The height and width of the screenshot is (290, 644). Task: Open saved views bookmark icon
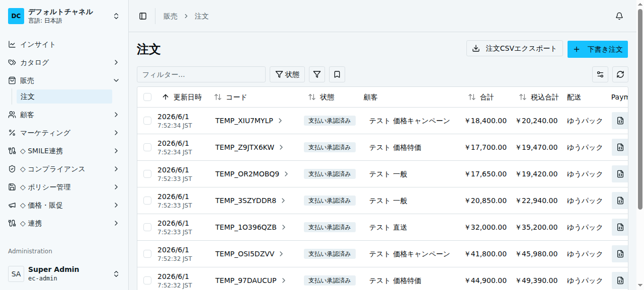coord(337,74)
